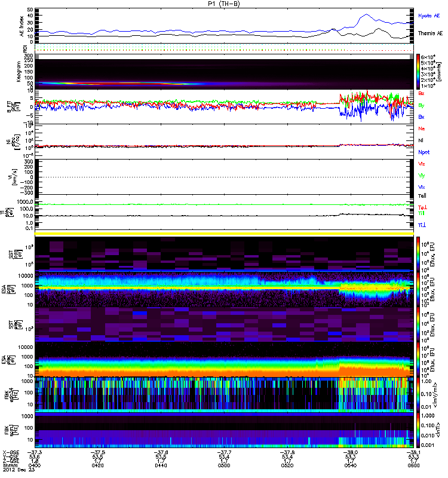Click the 1.000 nT colorbar value
The width and height of the screenshot is (448, 478).
point(428,415)
